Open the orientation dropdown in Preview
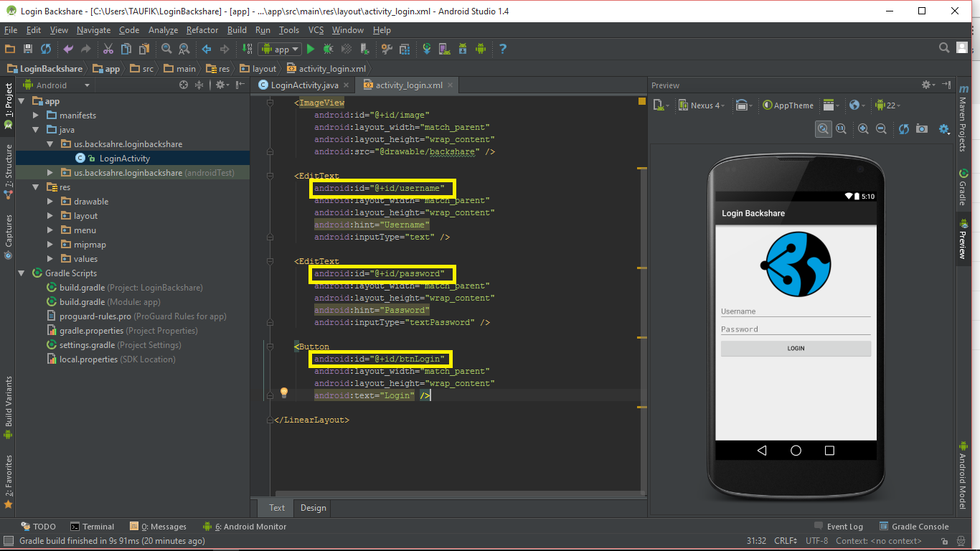The height and width of the screenshot is (551, 980). pos(744,105)
